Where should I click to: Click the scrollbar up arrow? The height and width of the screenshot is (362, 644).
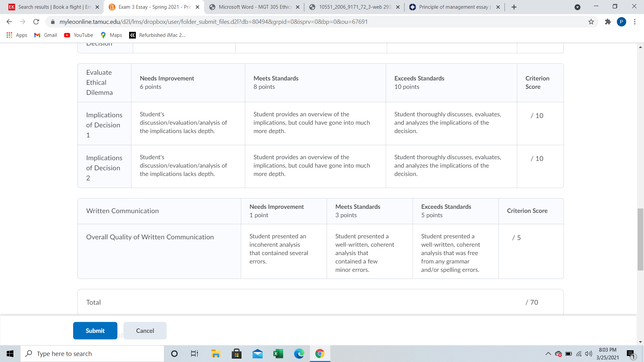point(640,47)
